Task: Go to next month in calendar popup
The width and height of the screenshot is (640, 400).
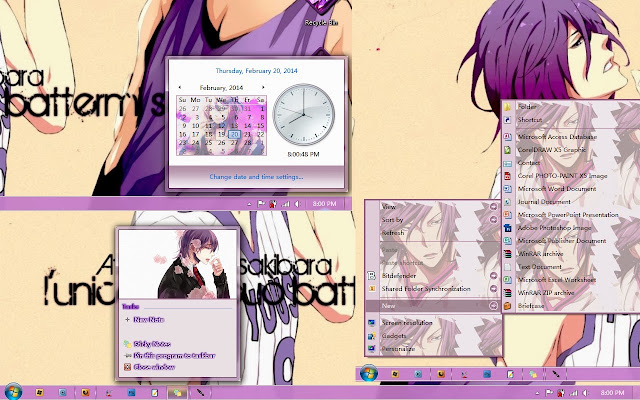Action: point(263,87)
